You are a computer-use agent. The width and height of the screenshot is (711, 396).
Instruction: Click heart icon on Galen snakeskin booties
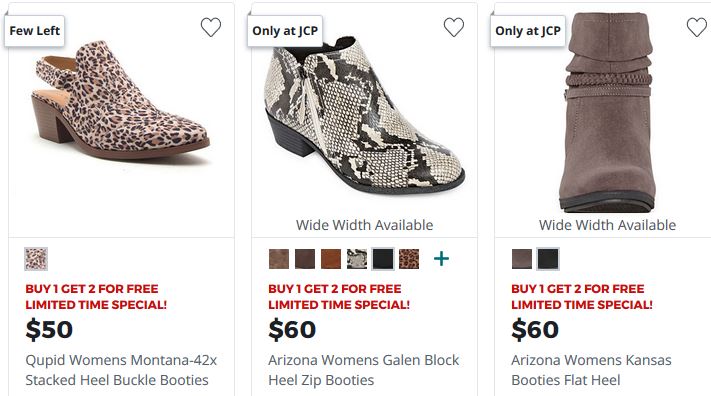(454, 27)
